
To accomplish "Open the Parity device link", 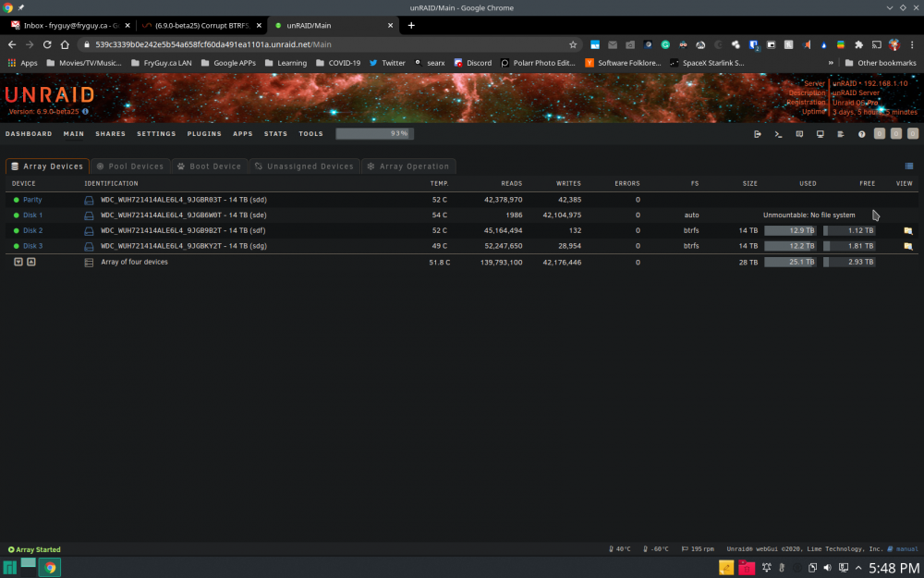I will (x=32, y=200).
